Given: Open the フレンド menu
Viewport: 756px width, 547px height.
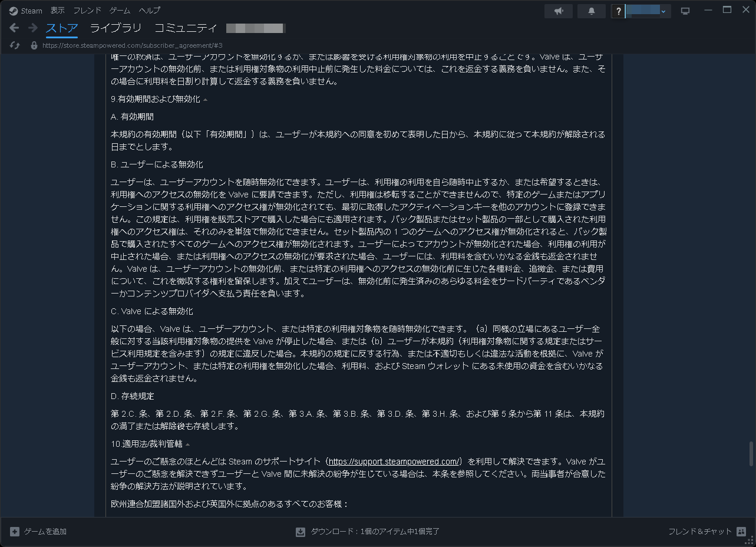Looking at the screenshot, I should point(87,10).
